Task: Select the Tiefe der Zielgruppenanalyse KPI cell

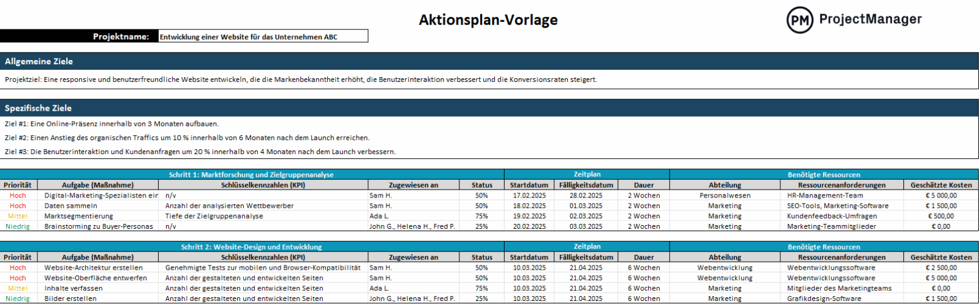Action: coord(214,216)
